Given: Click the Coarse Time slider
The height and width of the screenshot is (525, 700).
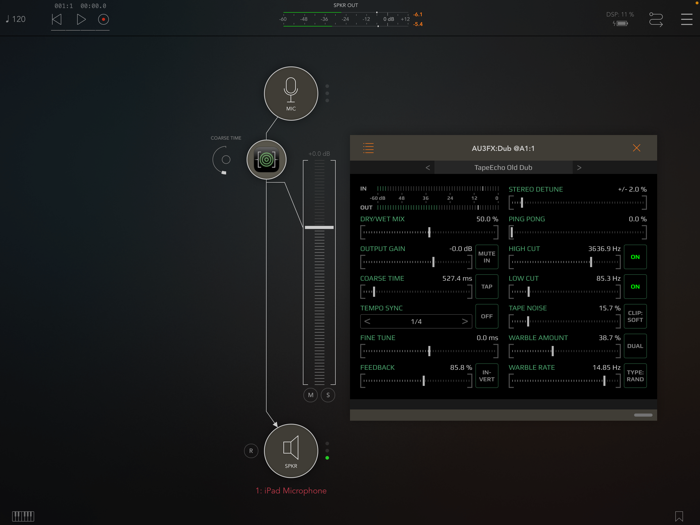Looking at the screenshot, I should coord(416,292).
